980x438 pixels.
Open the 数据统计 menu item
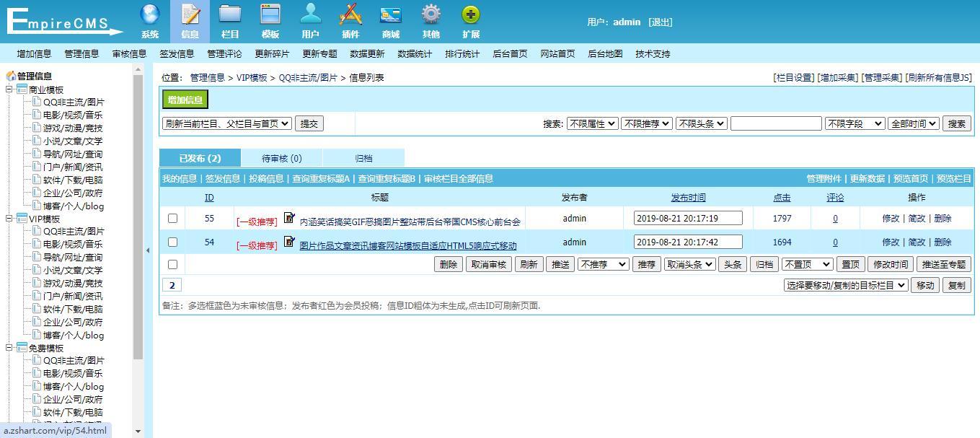(415, 53)
